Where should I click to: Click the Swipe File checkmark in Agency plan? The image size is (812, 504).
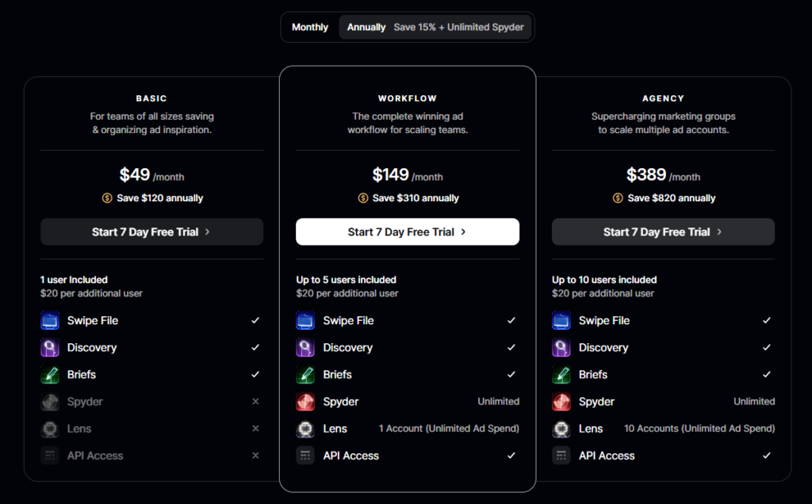pyautogui.click(x=767, y=321)
